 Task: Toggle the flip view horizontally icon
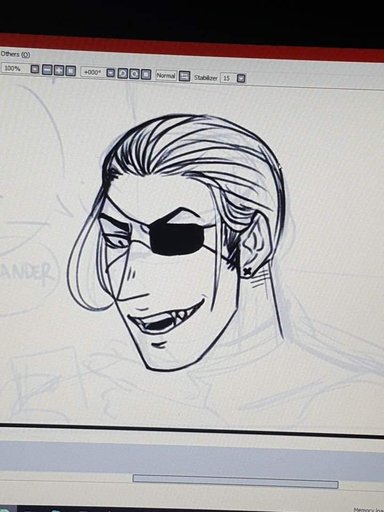coord(184,76)
